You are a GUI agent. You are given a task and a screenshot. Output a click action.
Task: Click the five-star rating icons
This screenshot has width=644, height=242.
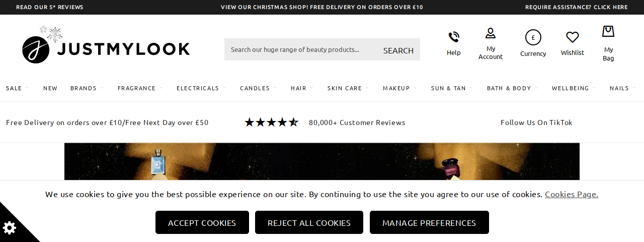[x=272, y=122]
